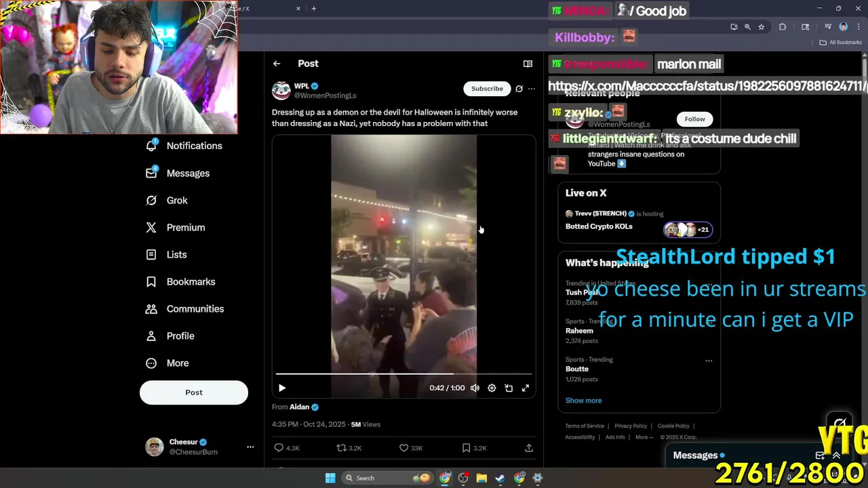The width and height of the screenshot is (868, 488).
Task: Open the Boutte trending topic
Action: pos(577,369)
